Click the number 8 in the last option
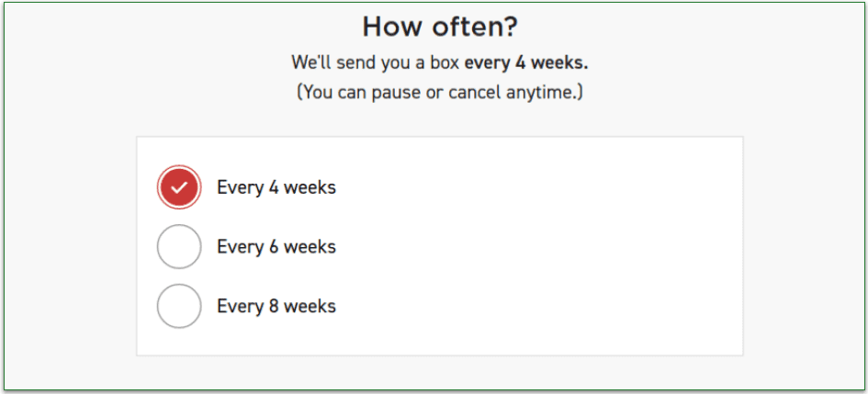The image size is (868, 394). pos(272,306)
